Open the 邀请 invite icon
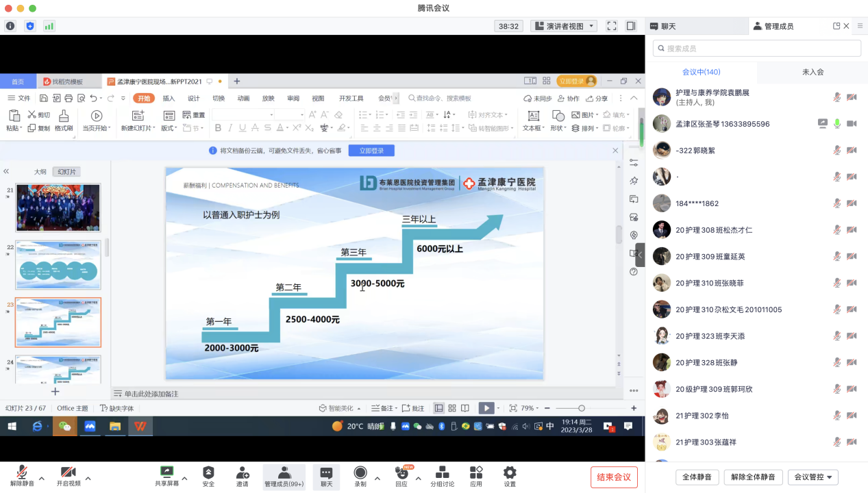 tap(243, 472)
